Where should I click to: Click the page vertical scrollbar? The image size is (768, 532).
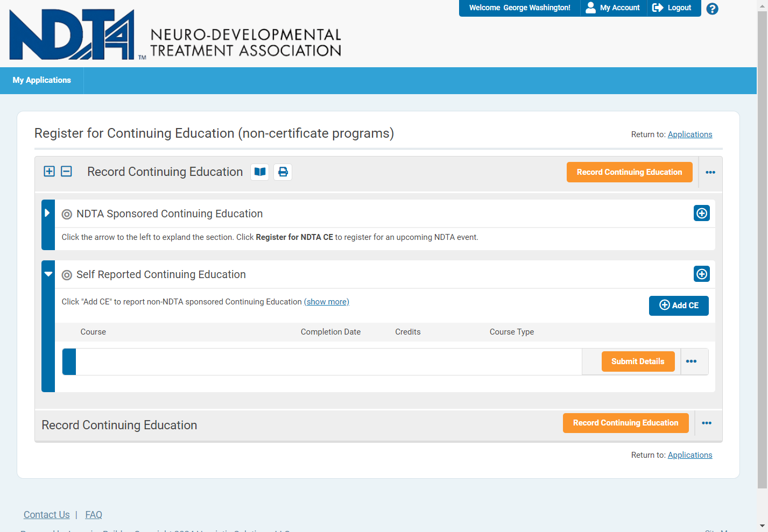point(762,249)
